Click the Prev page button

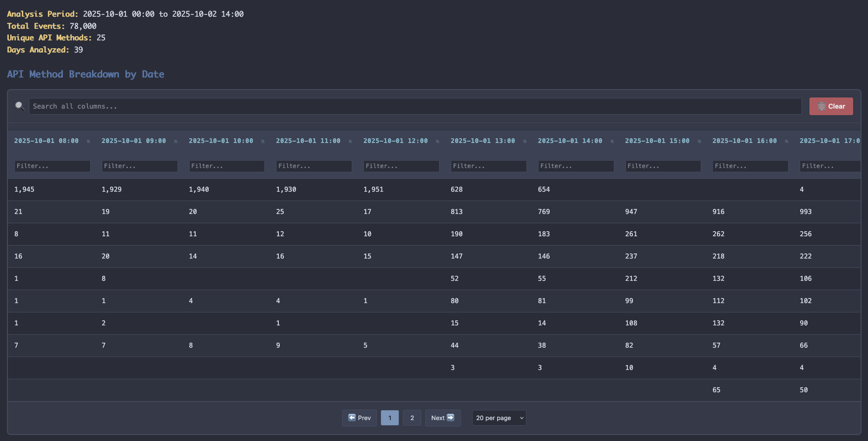click(359, 418)
